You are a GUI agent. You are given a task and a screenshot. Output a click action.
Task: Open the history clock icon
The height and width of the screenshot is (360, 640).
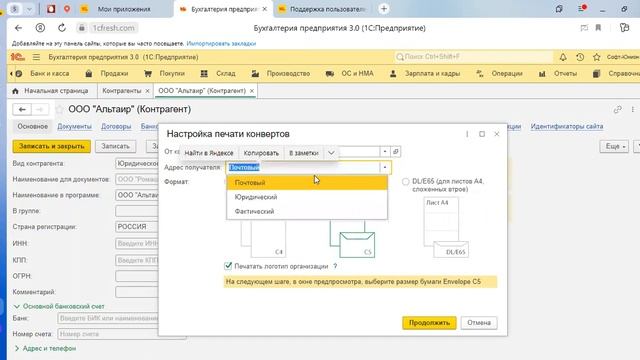[x=580, y=57]
